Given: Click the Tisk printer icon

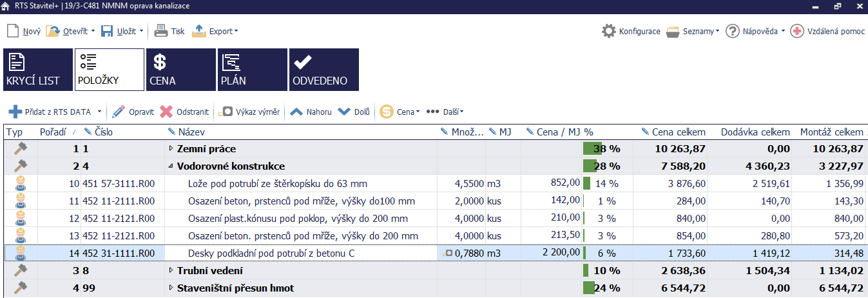Looking at the screenshot, I should (x=161, y=31).
